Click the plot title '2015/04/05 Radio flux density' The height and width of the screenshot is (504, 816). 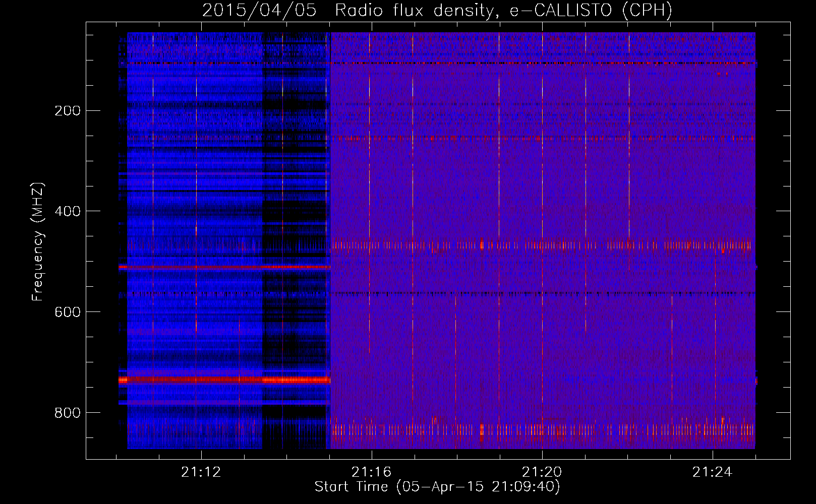pyautogui.click(x=347, y=10)
